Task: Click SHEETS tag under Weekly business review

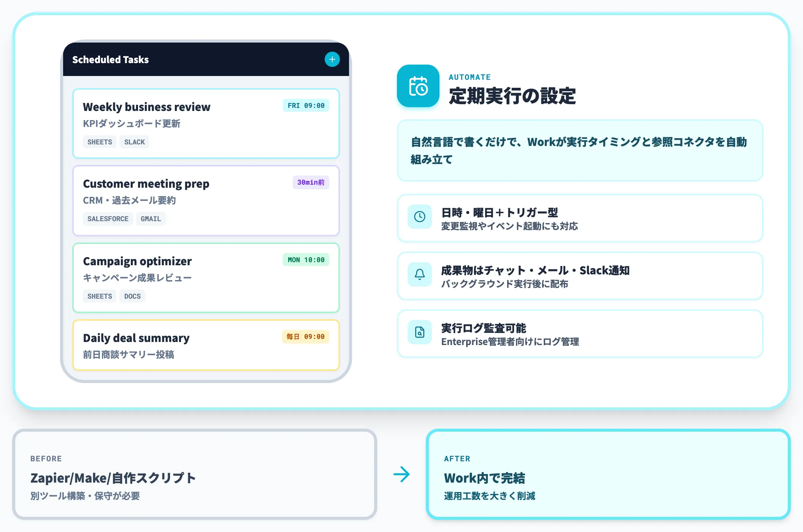Action: click(100, 142)
